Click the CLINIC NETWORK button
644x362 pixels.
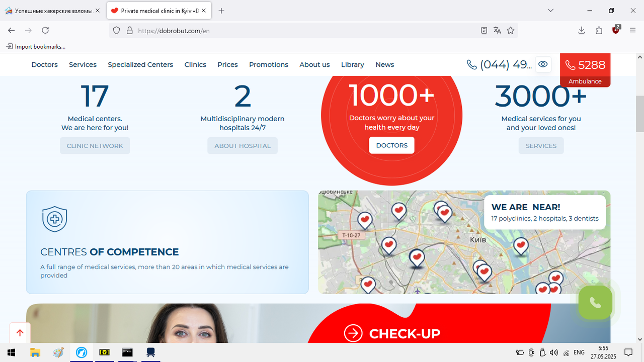(95, 146)
